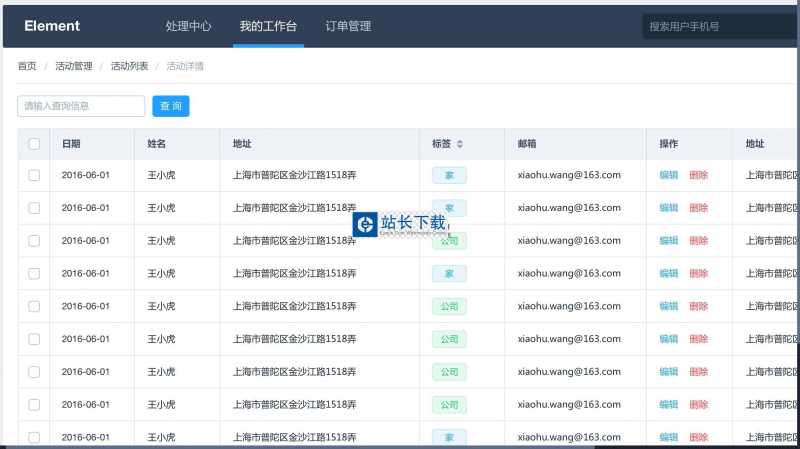Open the 处理中心 menu item
This screenshot has height=449, width=800.
188,26
